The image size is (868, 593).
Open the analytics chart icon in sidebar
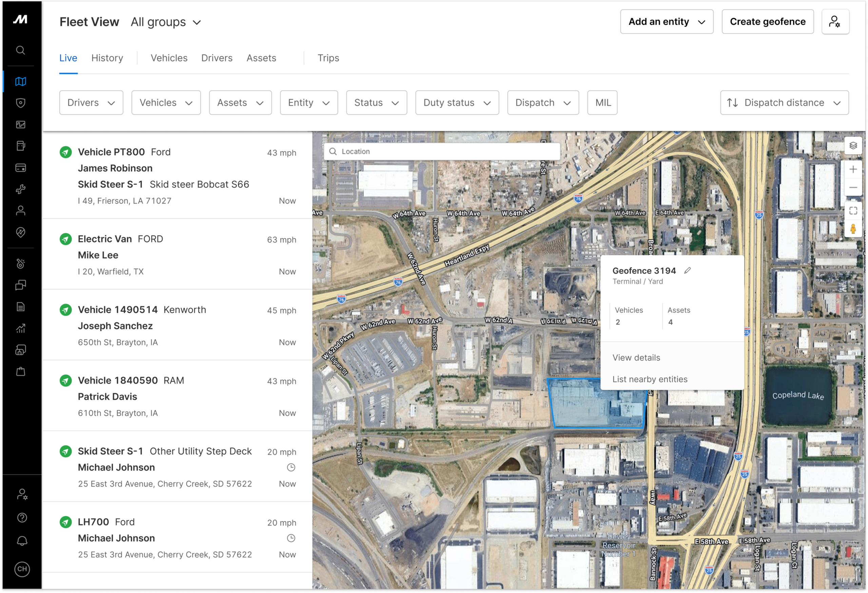21,328
